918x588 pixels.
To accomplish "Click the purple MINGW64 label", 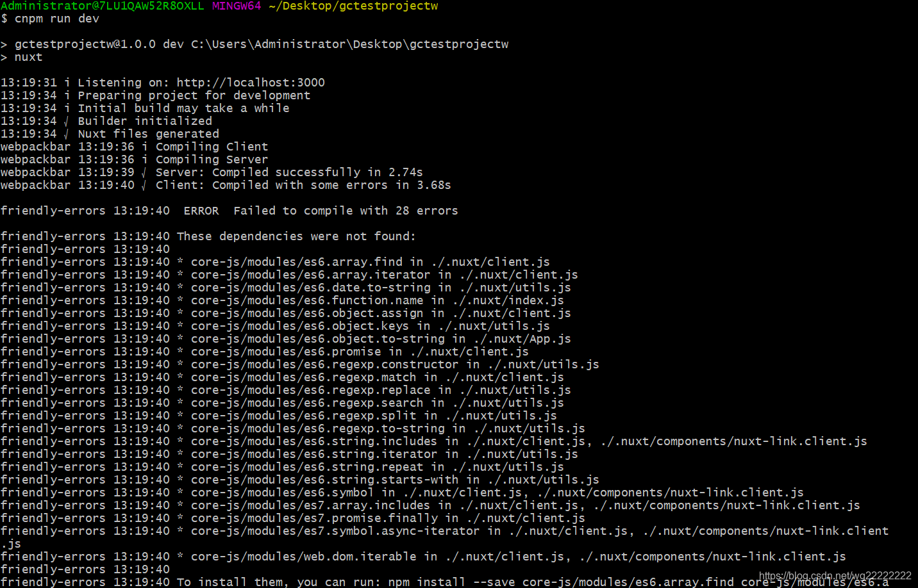I will pyautogui.click(x=237, y=6).
